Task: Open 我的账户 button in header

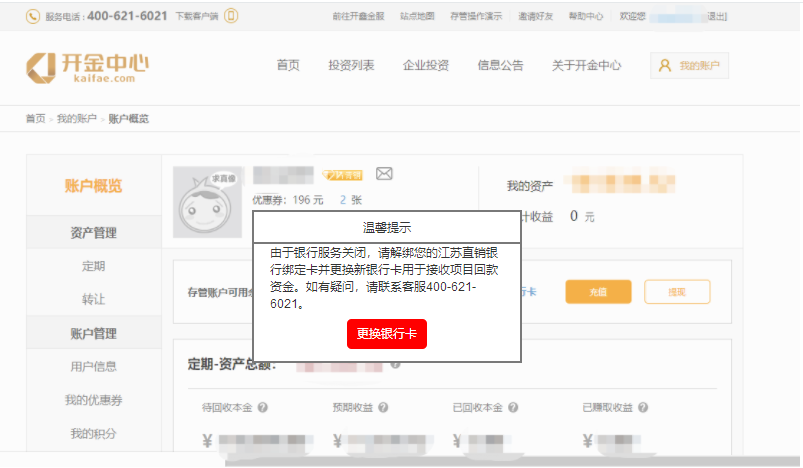Action: (x=689, y=66)
